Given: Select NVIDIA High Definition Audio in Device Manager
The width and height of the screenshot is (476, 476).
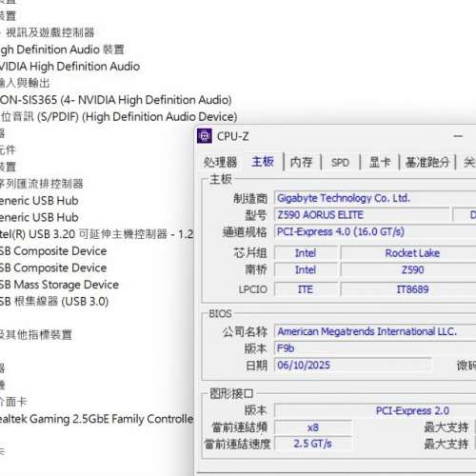Looking at the screenshot, I should pyautogui.click(x=69, y=67).
